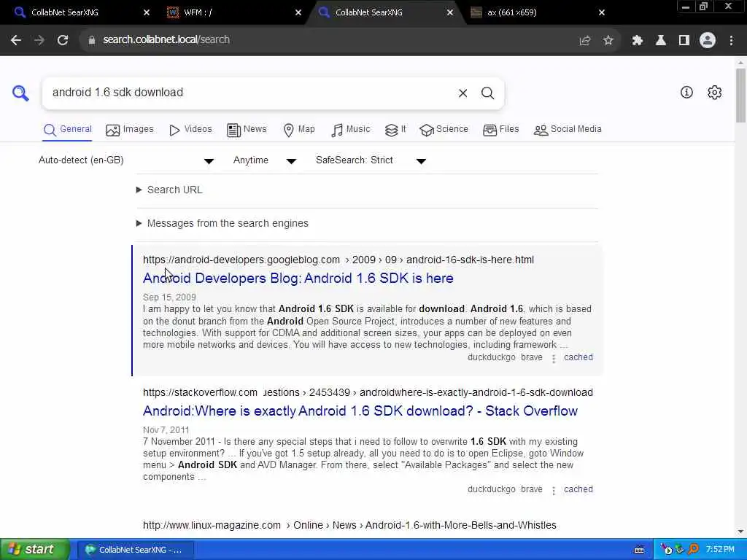Click the page vertical scrollbar thumb
The image size is (747, 560).
click(x=740, y=96)
